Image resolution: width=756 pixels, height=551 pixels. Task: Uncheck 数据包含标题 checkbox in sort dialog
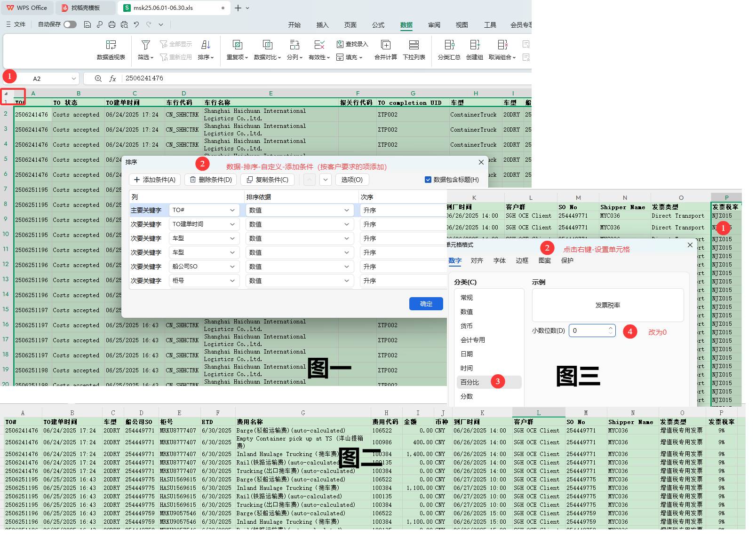[x=428, y=180]
